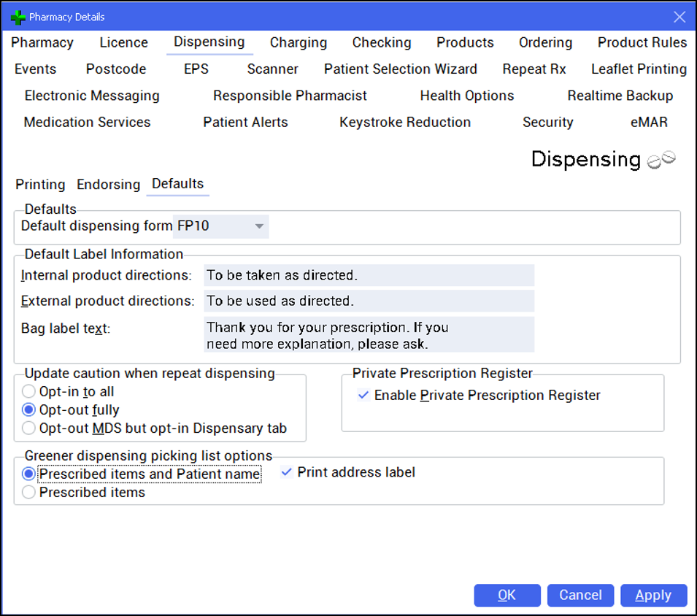Edit the Bag label text field
This screenshot has width=697, height=616.
coord(369,335)
